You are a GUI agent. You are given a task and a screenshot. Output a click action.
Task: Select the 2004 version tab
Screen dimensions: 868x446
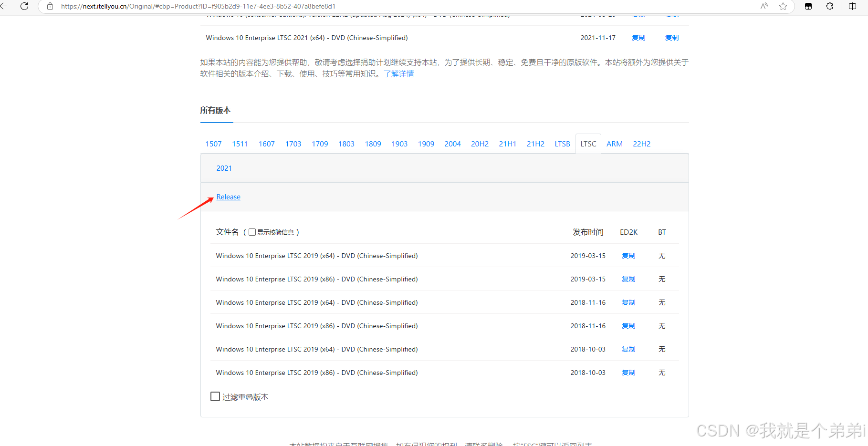click(453, 144)
